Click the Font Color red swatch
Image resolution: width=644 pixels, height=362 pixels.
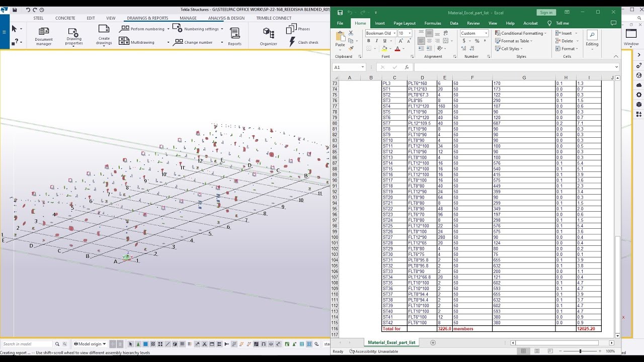coord(397,49)
